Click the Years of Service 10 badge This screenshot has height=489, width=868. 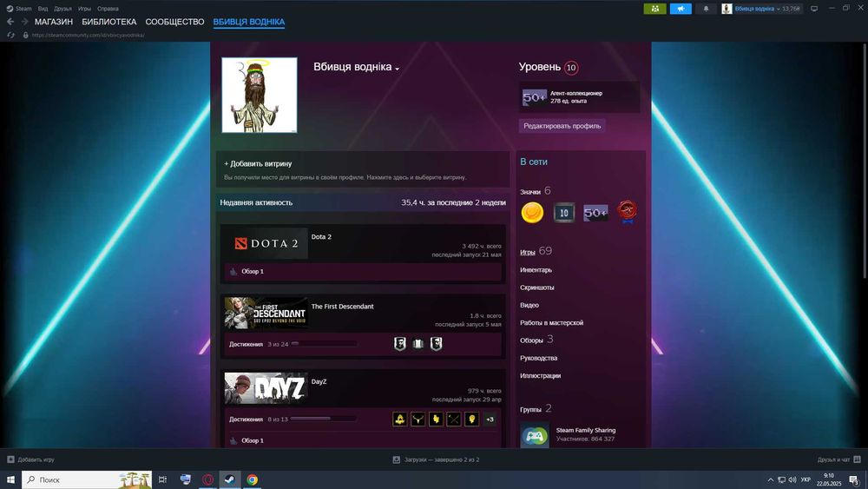point(563,213)
